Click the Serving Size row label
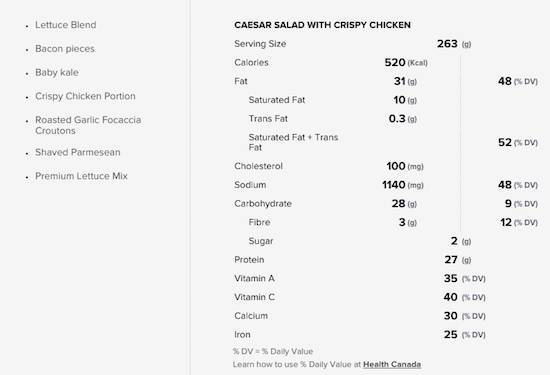550x375 pixels. 260,44
